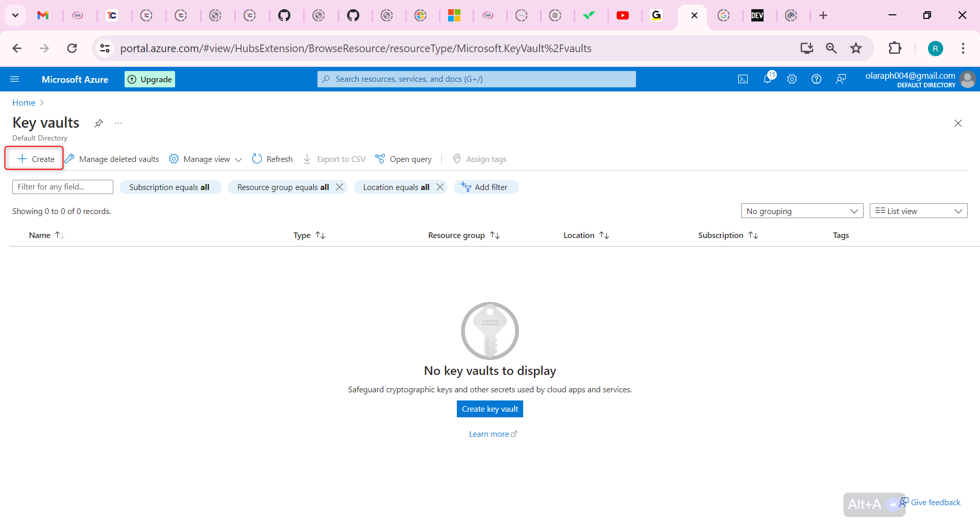Open Azure header feedback icon
Image resolution: width=980 pixels, height=521 pixels.
841,79
